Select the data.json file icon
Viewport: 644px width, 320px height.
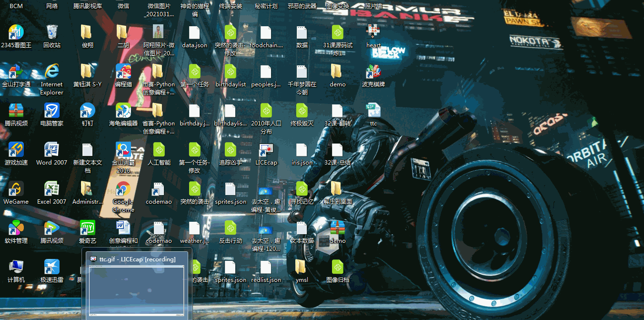pos(195,32)
